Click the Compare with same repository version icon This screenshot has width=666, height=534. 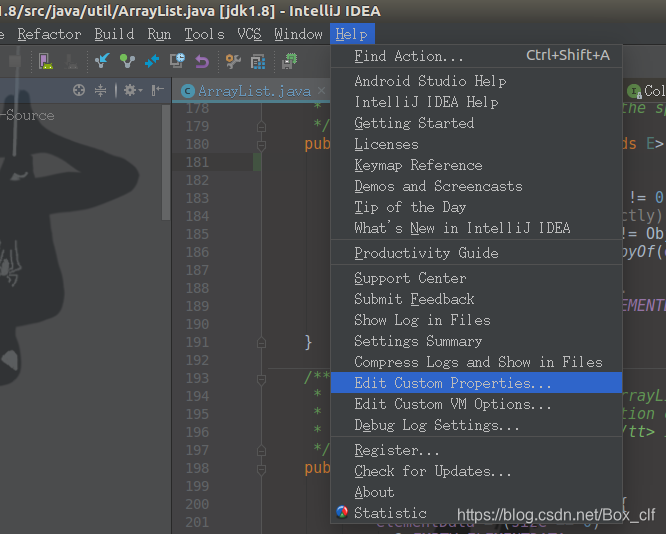(x=152, y=61)
